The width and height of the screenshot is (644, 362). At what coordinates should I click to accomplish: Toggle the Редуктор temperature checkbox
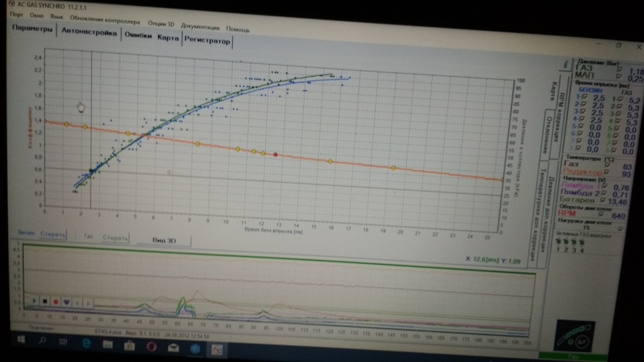606,172
